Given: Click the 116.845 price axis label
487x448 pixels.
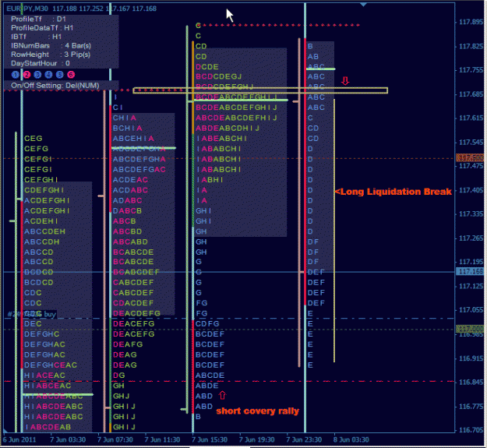Looking at the screenshot, I should coord(471,383).
